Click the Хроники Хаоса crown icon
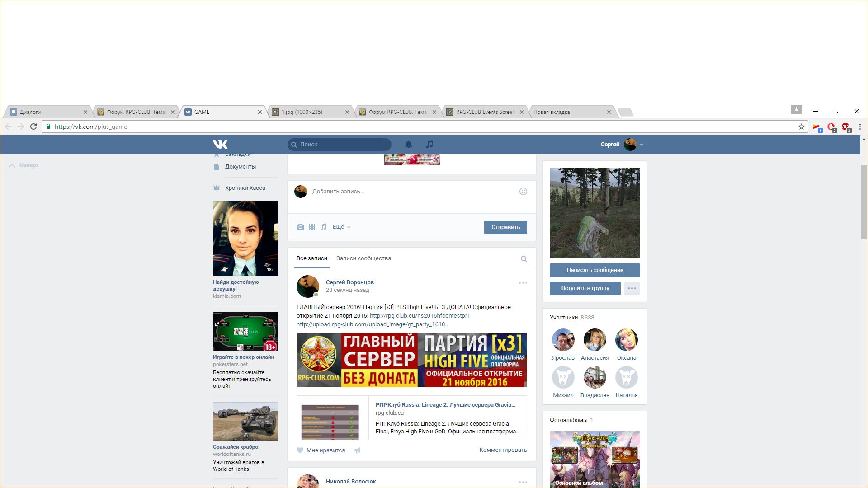This screenshot has height=488, width=868. coord(217,188)
